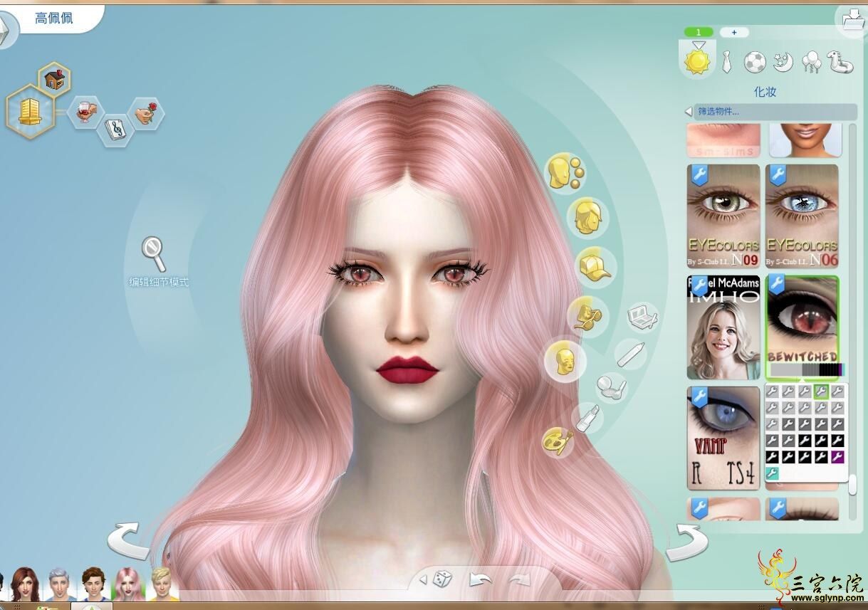Select the face makeup head bubble
The image size is (868, 610).
click(x=565, y=360)
